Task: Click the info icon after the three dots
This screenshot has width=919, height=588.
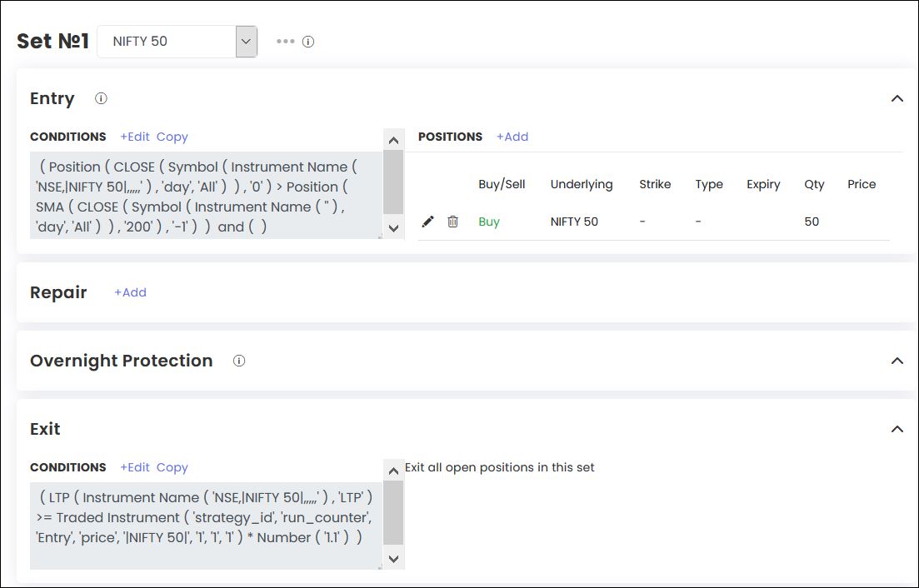Action: pos(308,42)
